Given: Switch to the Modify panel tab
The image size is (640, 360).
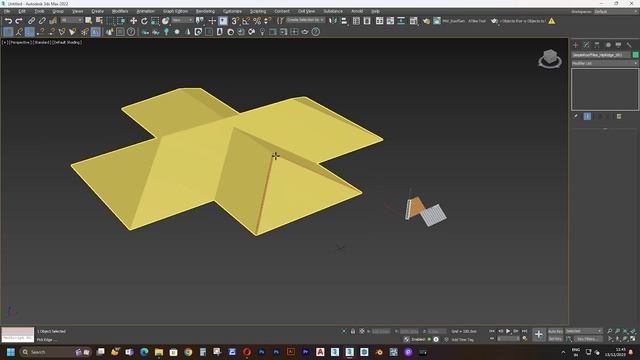Looking at the screenshot, I should pyautogui.click(x=586, y=45).
